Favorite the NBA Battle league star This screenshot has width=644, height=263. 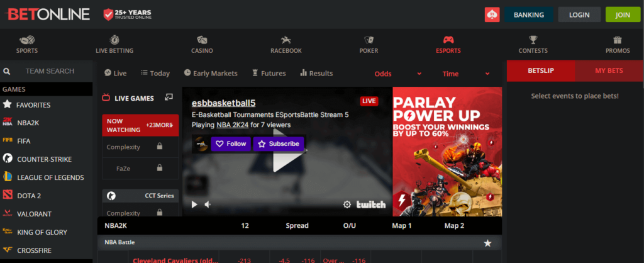click(x=487, y=243)
